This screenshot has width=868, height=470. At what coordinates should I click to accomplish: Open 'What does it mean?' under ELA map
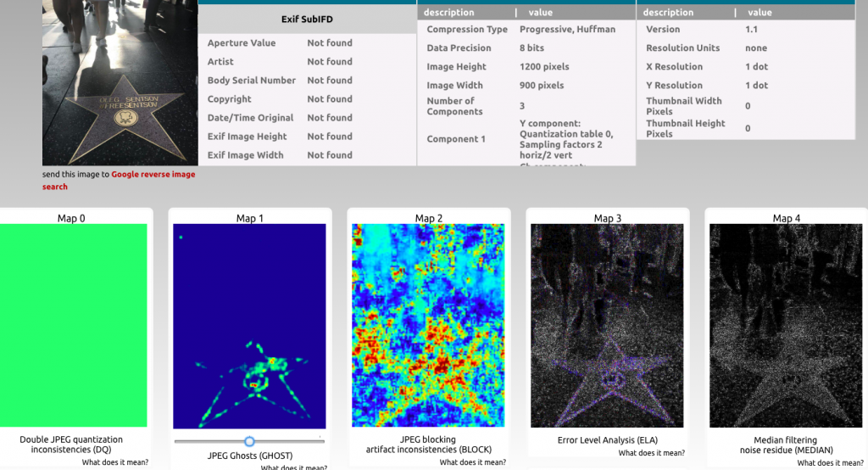click(652, 453)
